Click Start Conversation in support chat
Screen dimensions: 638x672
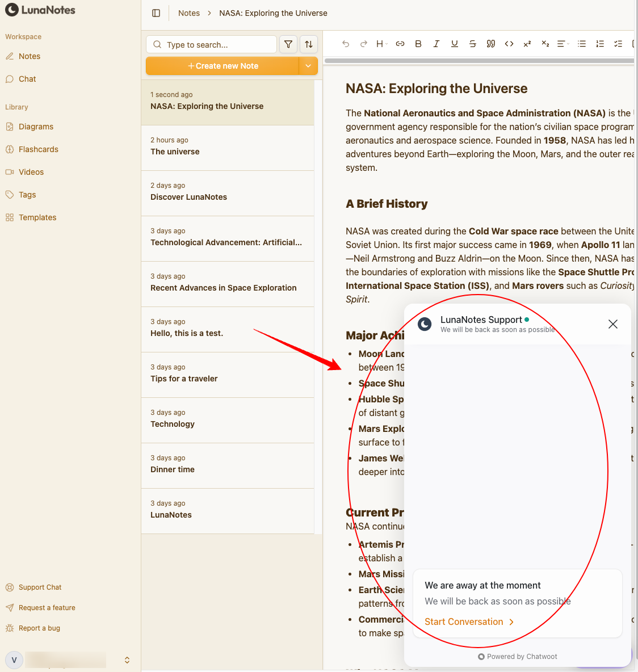pos(469,621)
